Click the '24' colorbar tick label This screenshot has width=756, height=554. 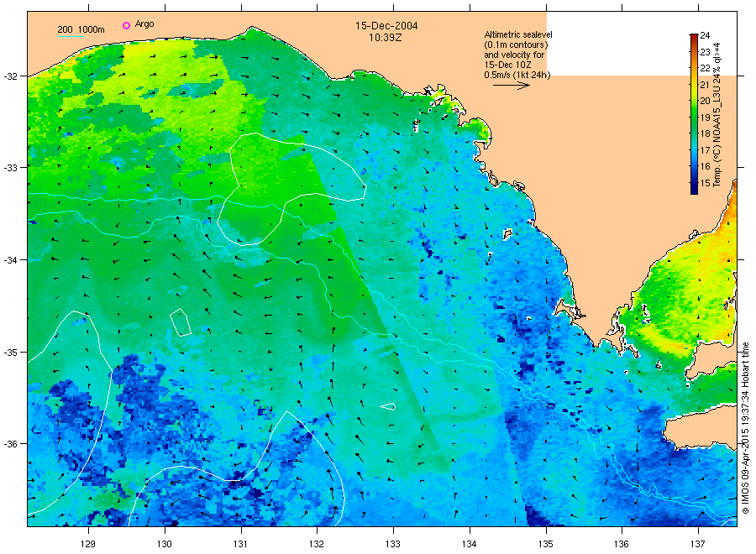click(x=705, y=35)
